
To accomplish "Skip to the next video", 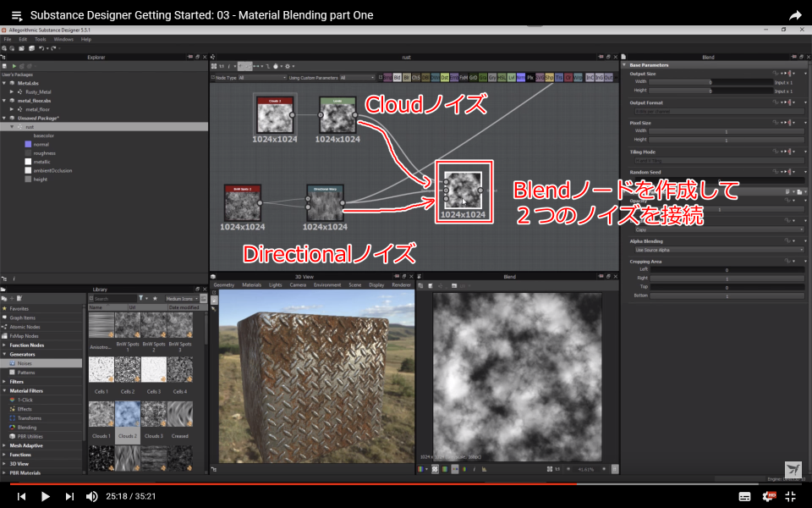I will [69, 497].
